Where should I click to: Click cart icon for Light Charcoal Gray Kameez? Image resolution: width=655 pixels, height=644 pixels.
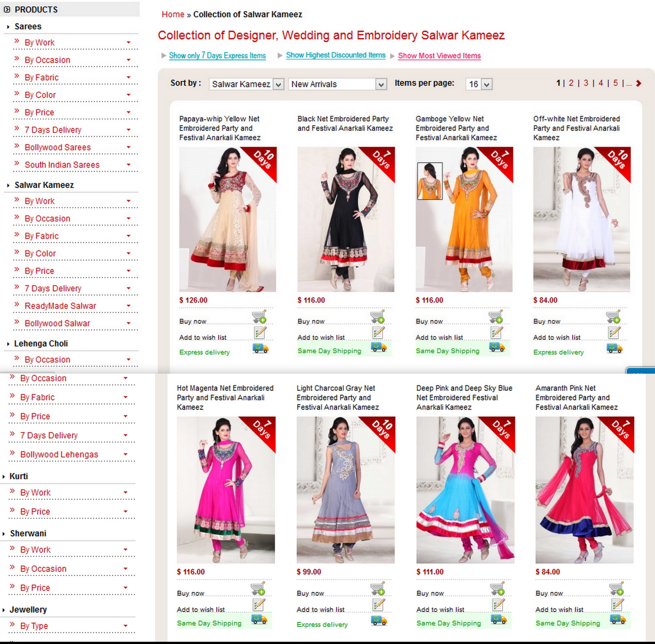coord(378,588)
